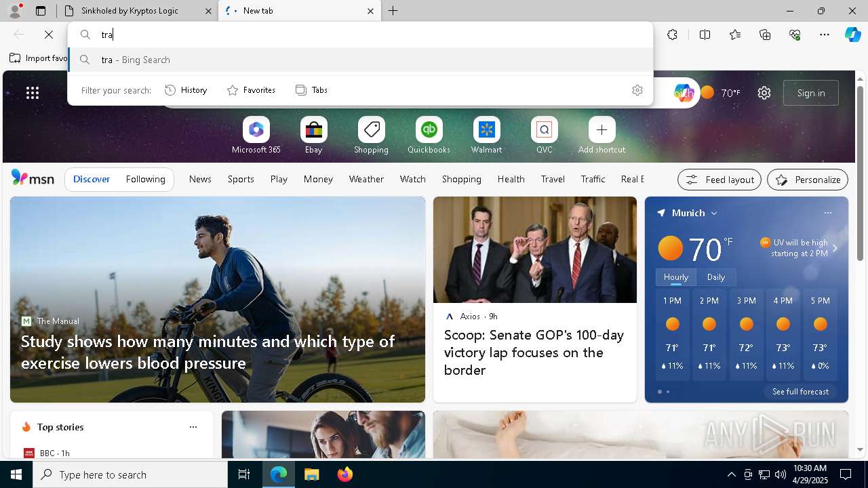Open Windows Start menu
The image size is (868, 488).
[x=16, y=474]
